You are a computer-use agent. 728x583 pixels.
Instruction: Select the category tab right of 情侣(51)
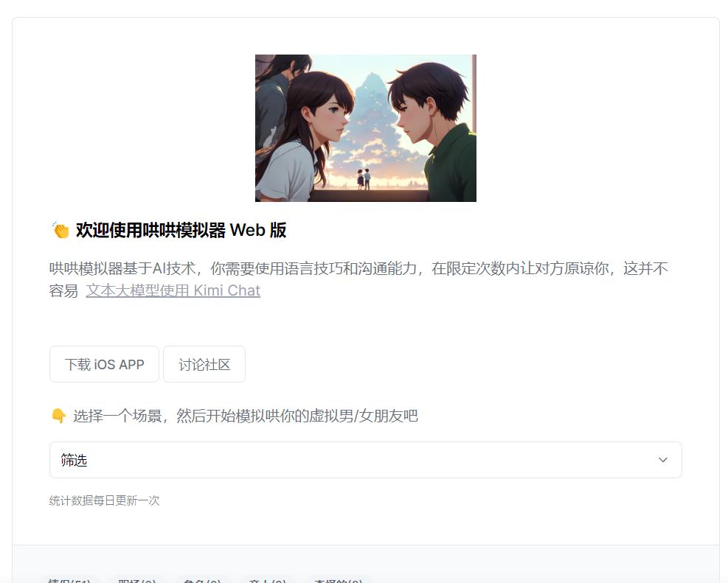click(x=137, y=581)
